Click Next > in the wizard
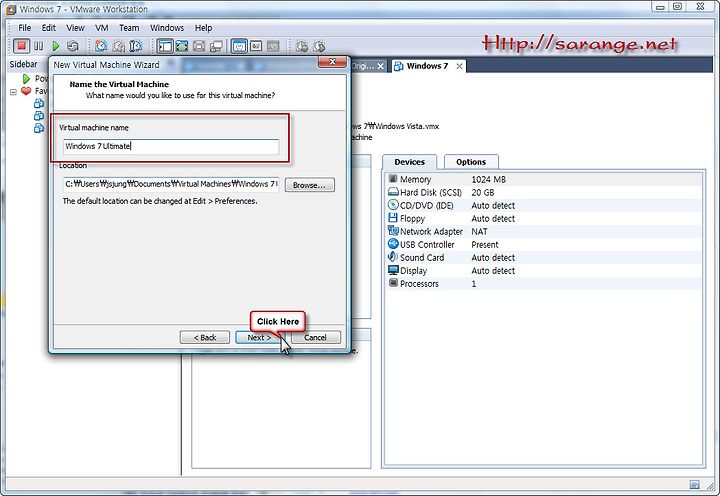720x496 pixels. [259, 338]
